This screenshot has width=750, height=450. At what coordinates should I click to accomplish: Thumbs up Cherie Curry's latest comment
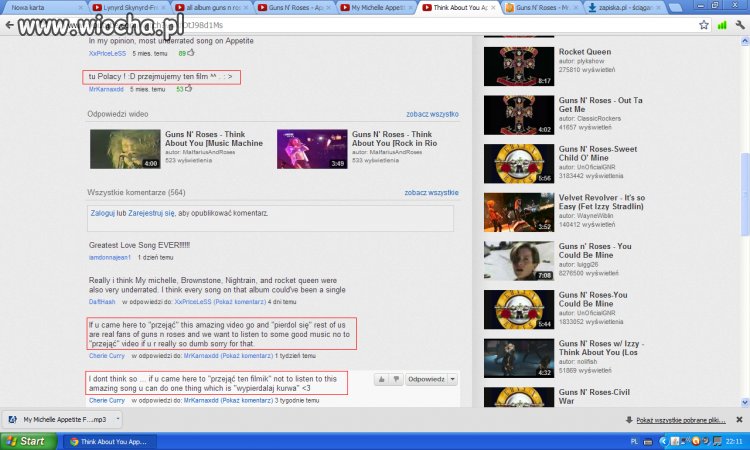coord(382,379)
